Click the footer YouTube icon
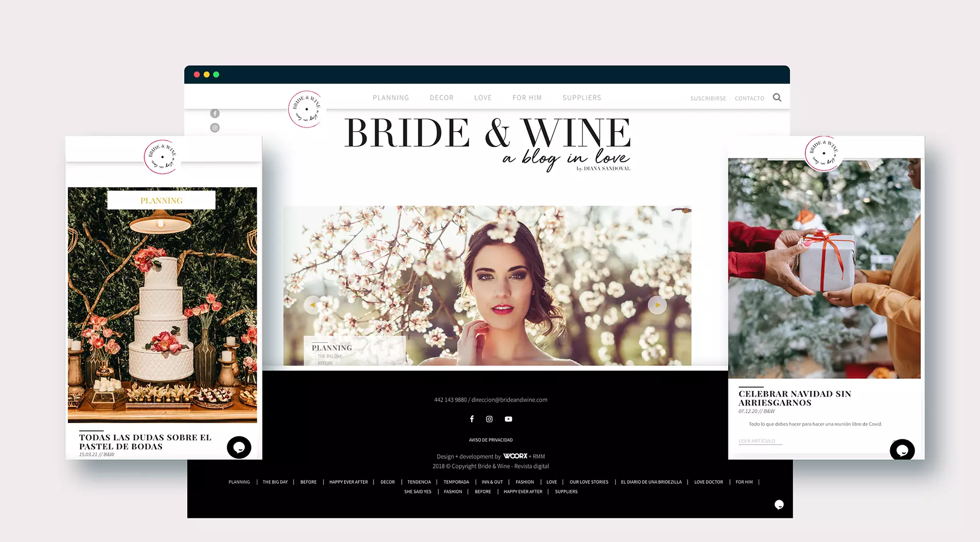The height and width of the screenshot is (542, 980). 508,419
